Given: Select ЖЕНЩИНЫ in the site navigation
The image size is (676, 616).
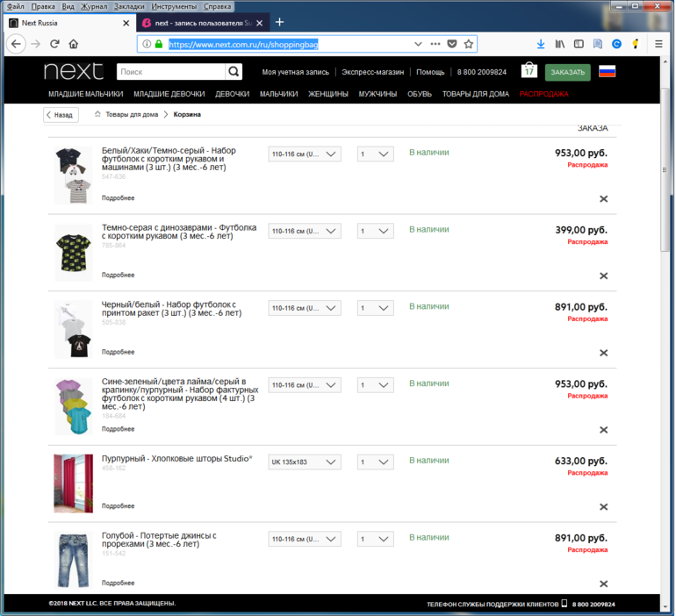Looking at the screenshot, I should point(327,94).
